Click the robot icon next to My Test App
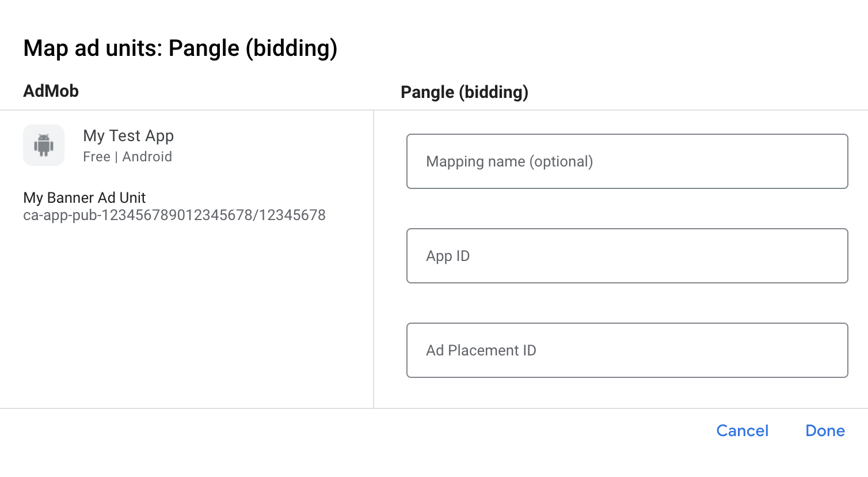This screenshot has width=868, height=477. click(44, 145)
